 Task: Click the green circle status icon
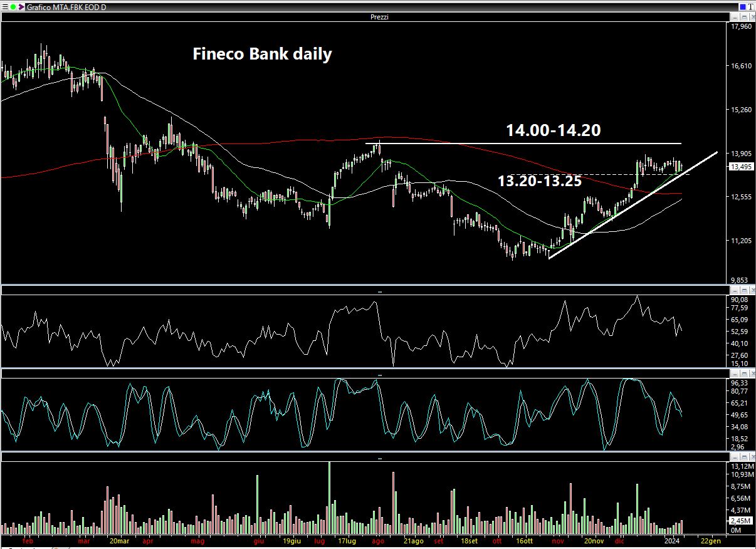pyautogui.click(x=13, y=6)
